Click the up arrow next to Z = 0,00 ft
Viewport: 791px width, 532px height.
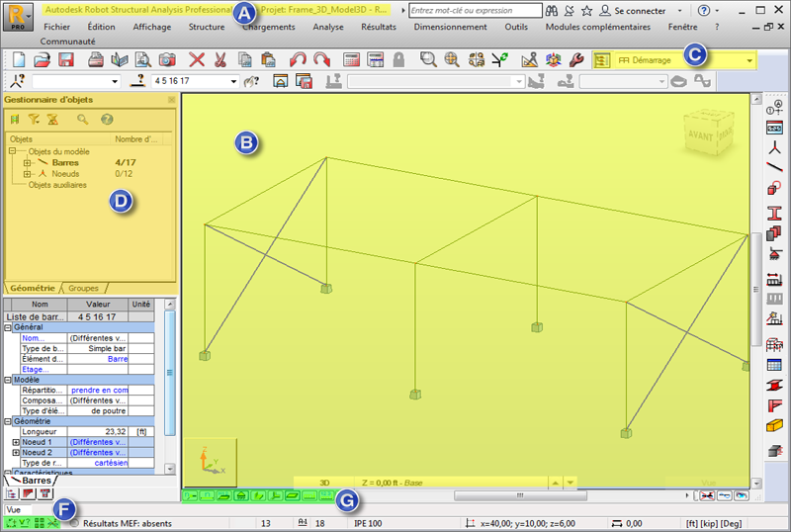[555, 483]
